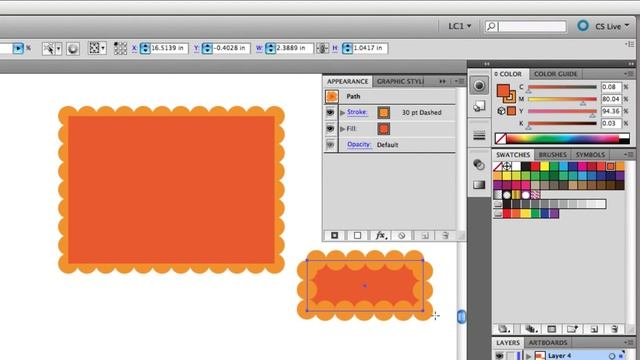Viewport: 640px width, 360px height.
Task: Toggle visibility eye of the Fill attribute
Action: [x=330, y=129]
